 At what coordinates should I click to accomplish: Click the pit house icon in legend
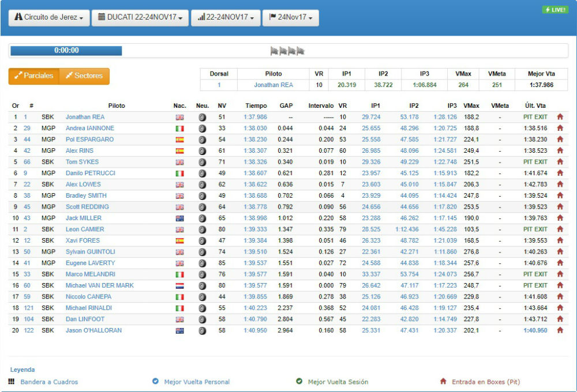443,382
